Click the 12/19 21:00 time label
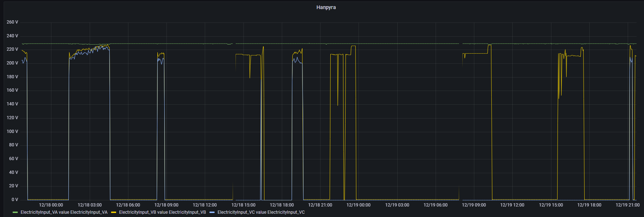This screenshot has width=644, height=217. [x=628, y=205]
